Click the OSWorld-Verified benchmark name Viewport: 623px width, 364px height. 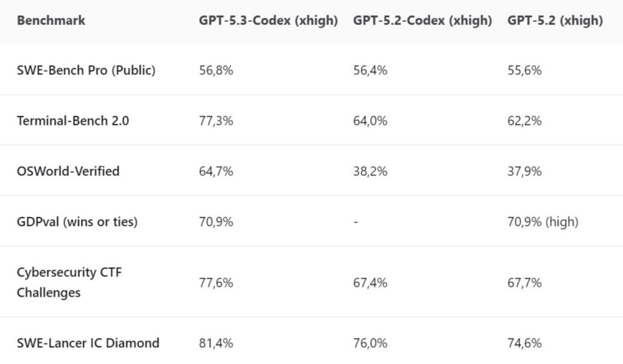[x=68, y=171]
